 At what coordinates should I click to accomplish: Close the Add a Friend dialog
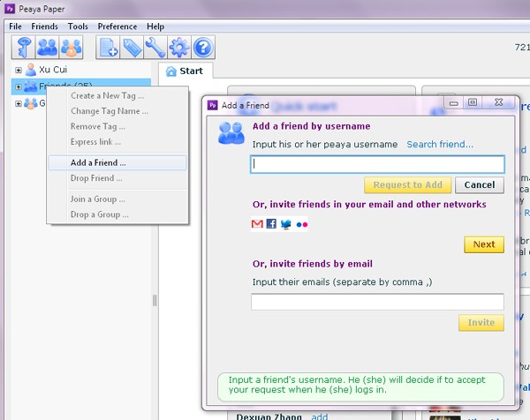click(x=499, y=102)
